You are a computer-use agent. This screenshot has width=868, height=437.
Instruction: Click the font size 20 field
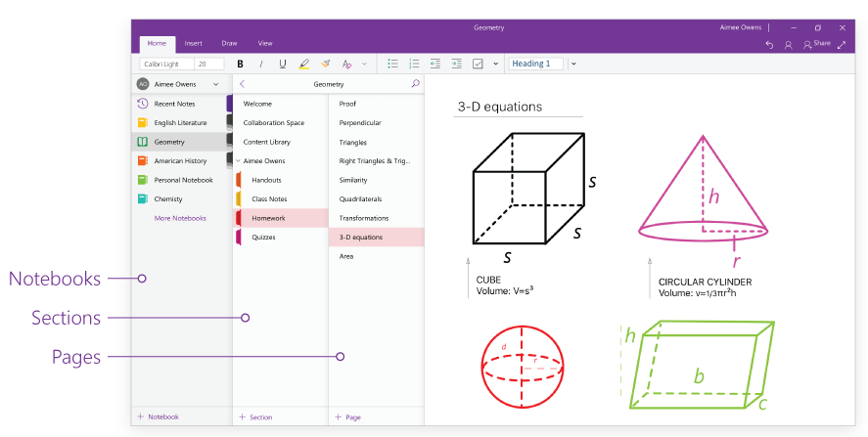pos(209,65)
